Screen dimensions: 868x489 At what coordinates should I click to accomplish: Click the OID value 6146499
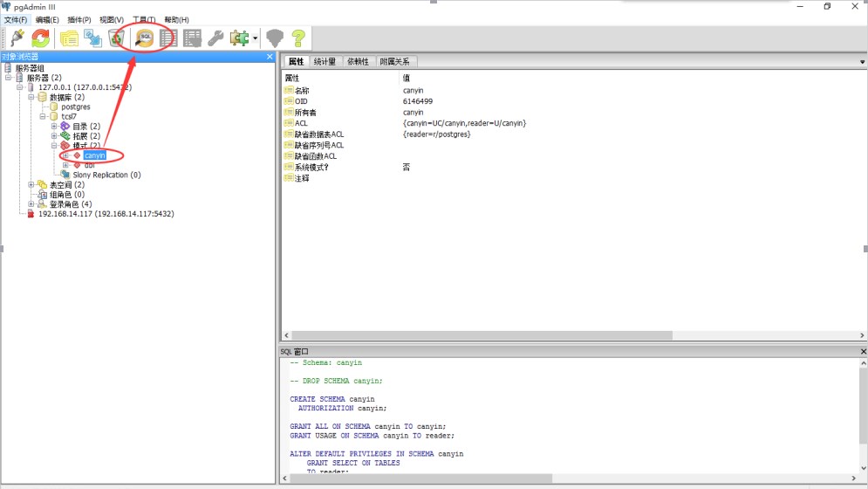[x=418, y=101]
